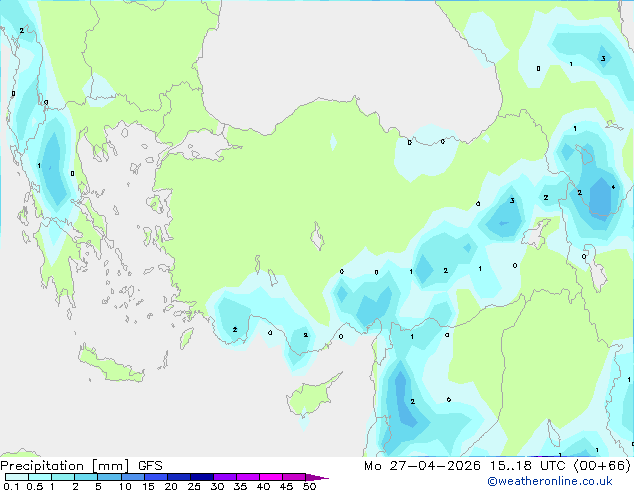634x490 pixels.
Task: Click the 'Precipitation [mm] GFS' title text
Action: click(81, 466)
